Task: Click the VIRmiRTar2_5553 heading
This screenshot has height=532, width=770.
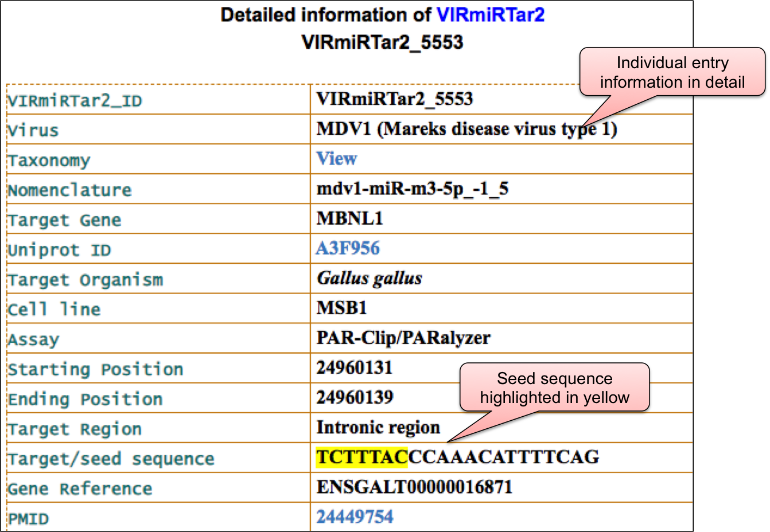Action: [x=382, y=42]
